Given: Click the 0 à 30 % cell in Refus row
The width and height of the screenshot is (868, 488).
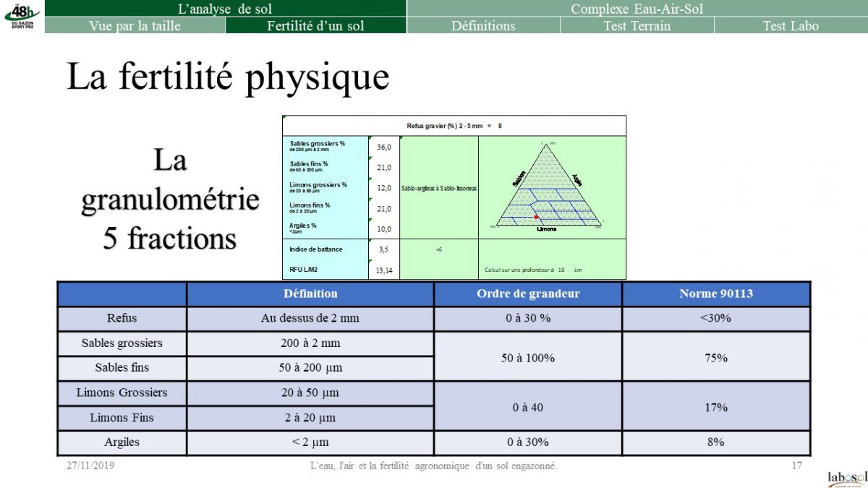Looking at the screenshot, I should pyautogui.click(x=528, y=318).
